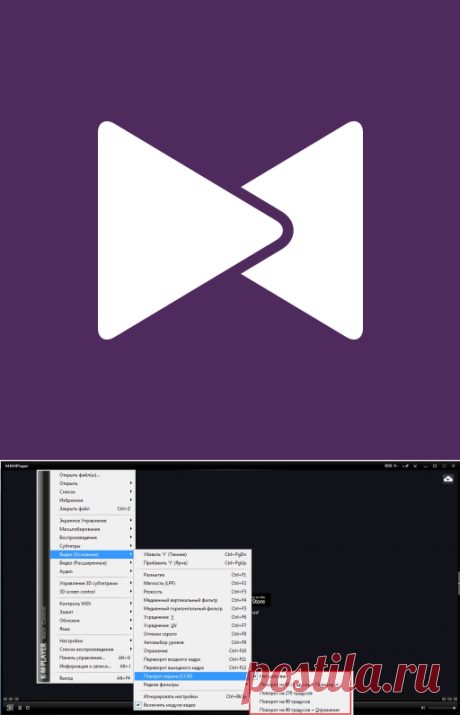The height and width of the screenshot is (715, 460).
Task: Select Переворот входного кадра
Action: point(192,659)
